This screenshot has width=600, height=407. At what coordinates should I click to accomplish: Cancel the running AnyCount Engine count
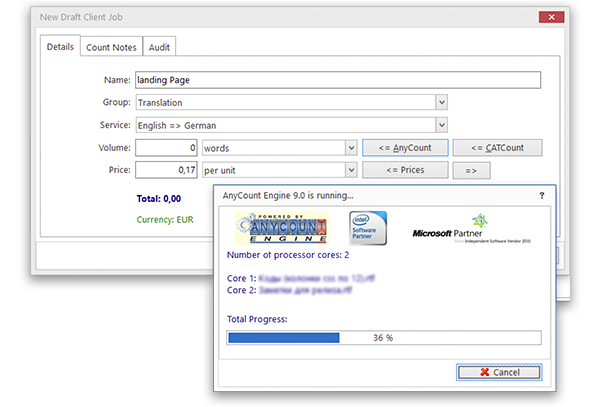499,372
